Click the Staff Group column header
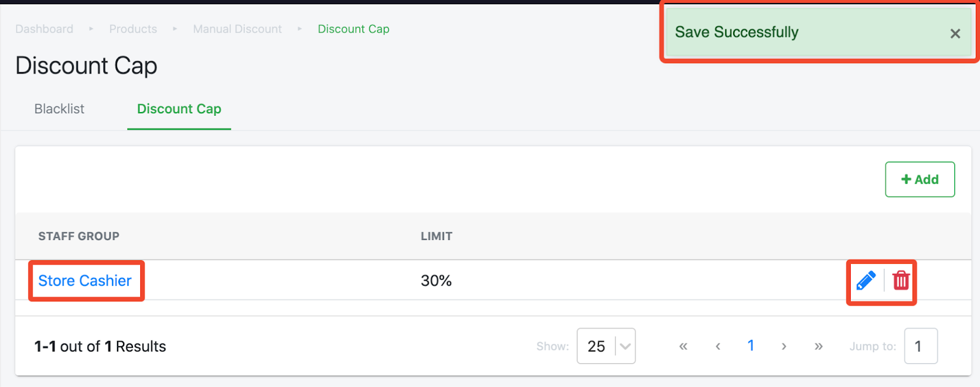Screen dimensions: 980x387 (79, 236)
